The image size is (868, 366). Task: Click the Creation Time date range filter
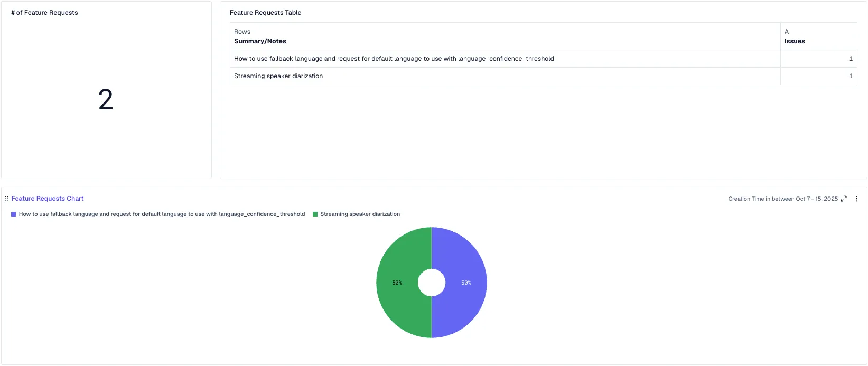782,199
